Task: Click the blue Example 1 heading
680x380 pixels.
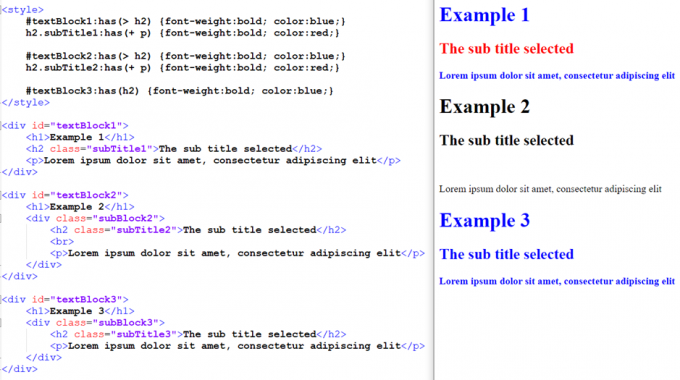Action: [484, 15]
